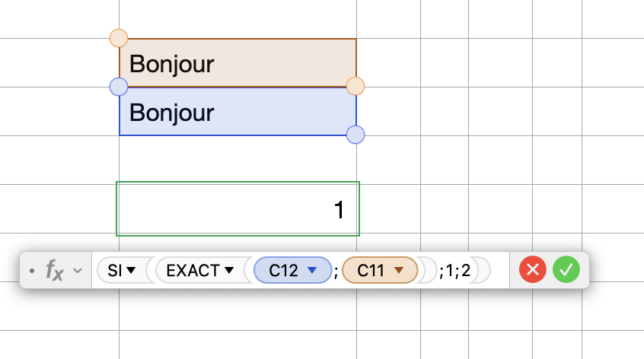Select the C11 reference token label
The image size is (644, 359).
(x=371, y=270)
